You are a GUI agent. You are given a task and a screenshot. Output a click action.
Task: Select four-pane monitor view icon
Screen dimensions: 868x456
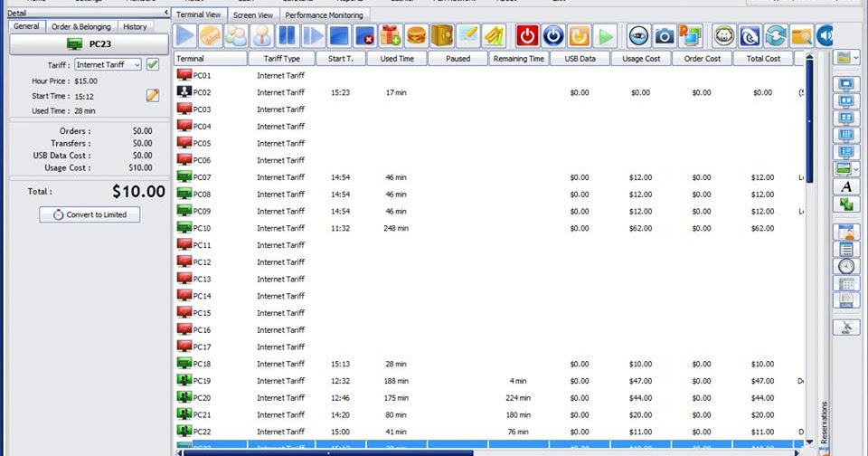pyautogui.click(x=846, y=118)
